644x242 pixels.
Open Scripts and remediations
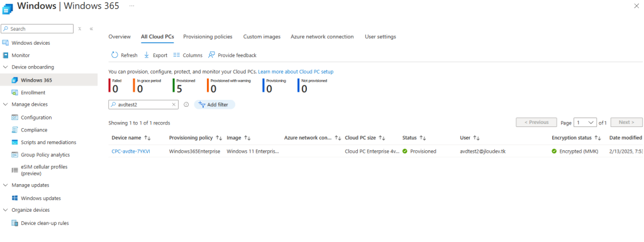pos(48,142)
